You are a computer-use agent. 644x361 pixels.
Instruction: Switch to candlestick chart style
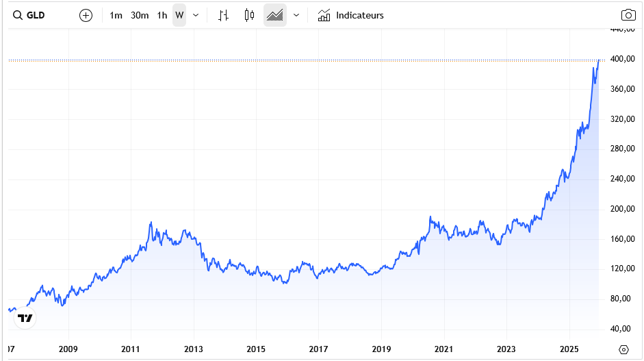click(249, 15)
